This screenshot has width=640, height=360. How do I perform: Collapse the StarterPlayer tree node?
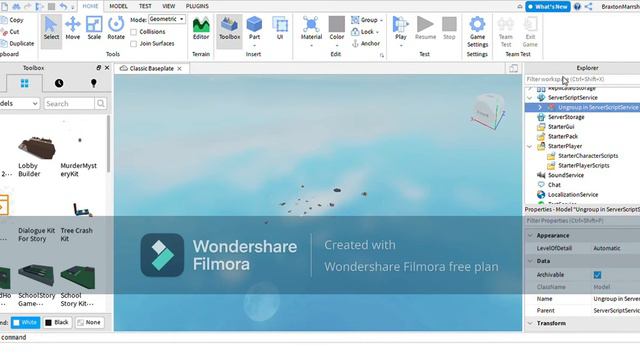click(x=530, y=146)
